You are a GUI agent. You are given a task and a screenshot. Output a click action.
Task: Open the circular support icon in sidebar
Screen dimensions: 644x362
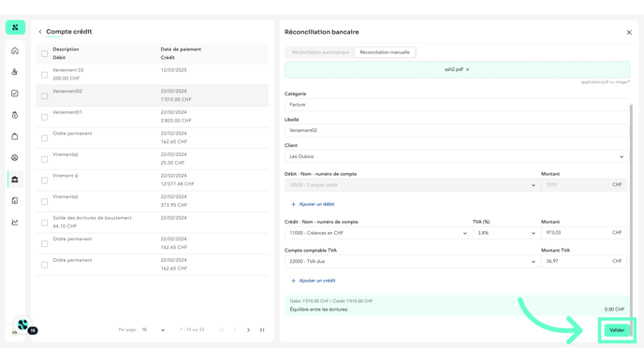(15, 157)
